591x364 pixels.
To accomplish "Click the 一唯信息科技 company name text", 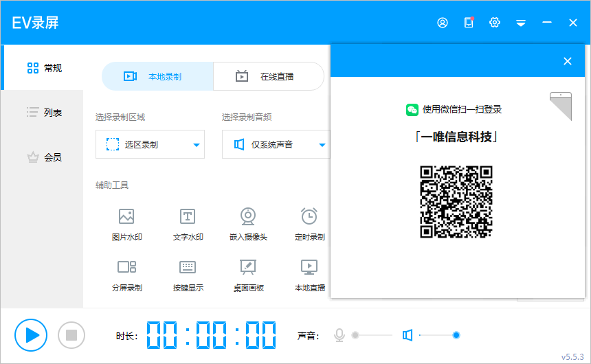I will click(x=456, y=137).
